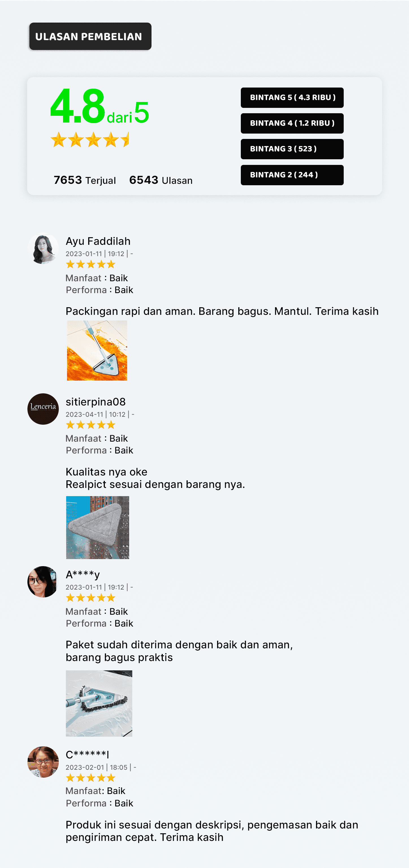View the gray triangle mop pad photo

98,527
